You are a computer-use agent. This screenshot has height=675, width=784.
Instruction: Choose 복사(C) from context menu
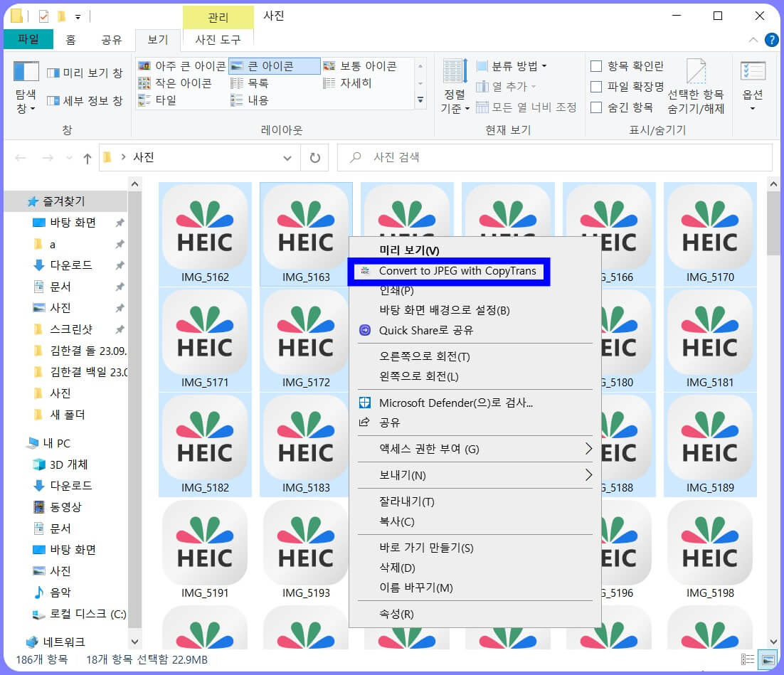click(397, 521)
